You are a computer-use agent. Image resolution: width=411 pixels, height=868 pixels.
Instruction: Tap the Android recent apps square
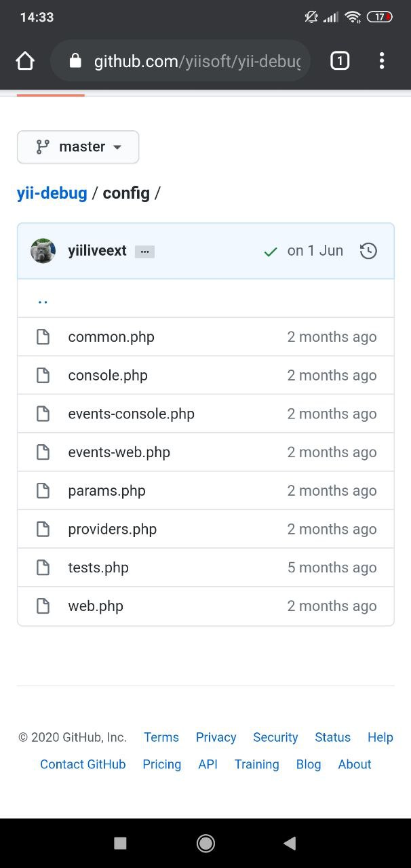pyautogui.click(x=120, y=843)
